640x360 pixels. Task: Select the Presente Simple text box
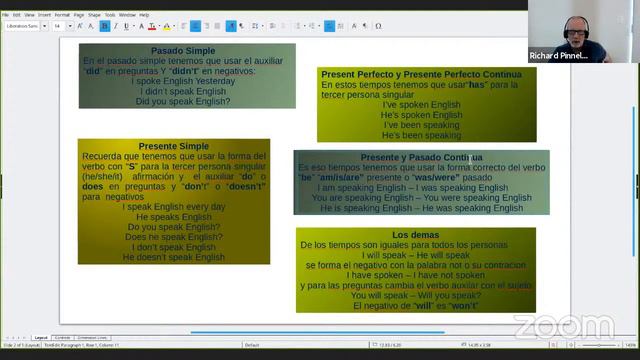[x=174, y=202]
